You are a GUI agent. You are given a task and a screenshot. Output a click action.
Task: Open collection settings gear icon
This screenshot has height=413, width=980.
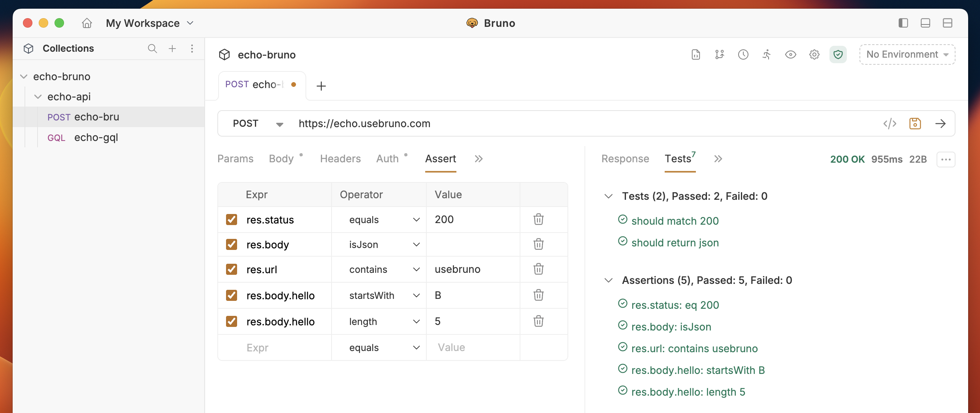click(x=814, y=54)
